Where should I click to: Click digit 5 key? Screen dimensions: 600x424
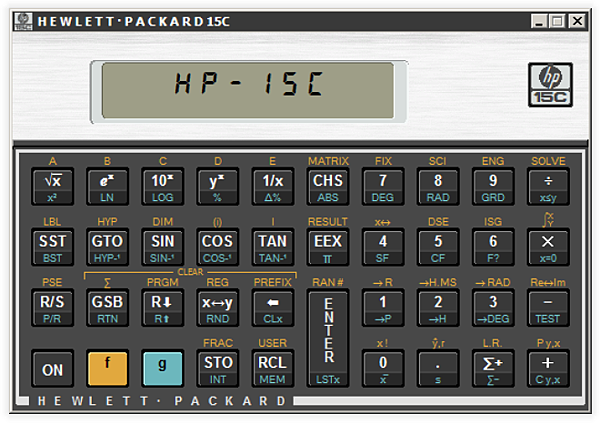coord(438,247)
